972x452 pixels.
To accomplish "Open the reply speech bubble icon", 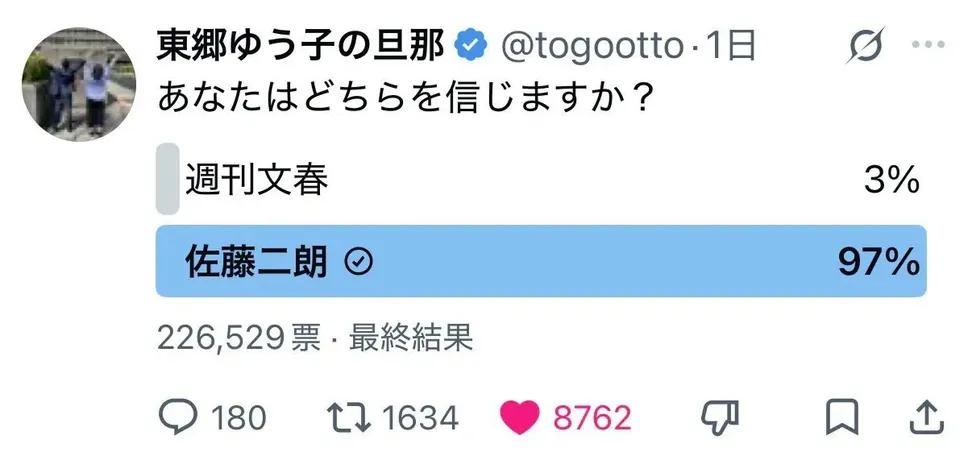I will tap(178, 416).
